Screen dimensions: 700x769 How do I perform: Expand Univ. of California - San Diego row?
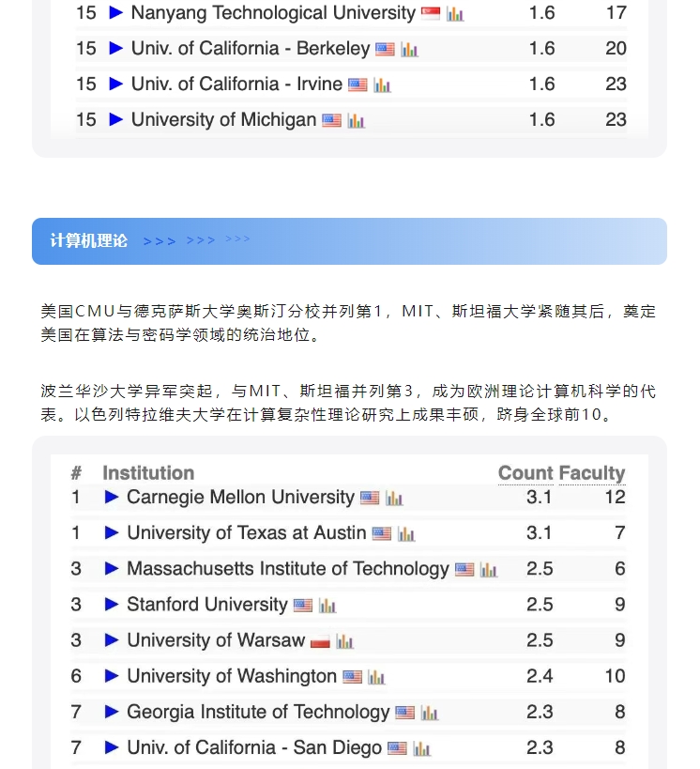tap(112, 747)
